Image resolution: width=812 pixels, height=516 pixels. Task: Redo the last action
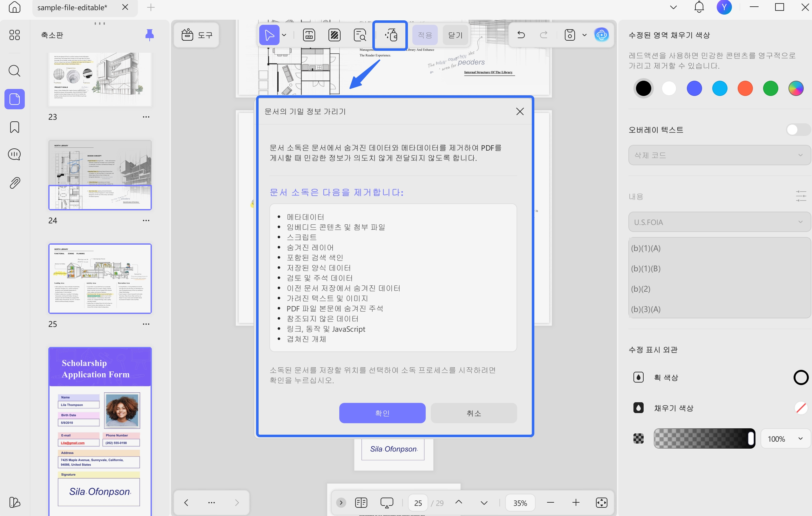544,35
